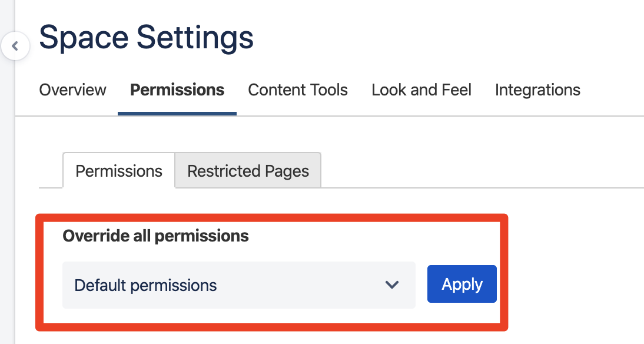Go to the Integrations section
The height and width of the screenshot is (344, 644).
coord(537,90)
